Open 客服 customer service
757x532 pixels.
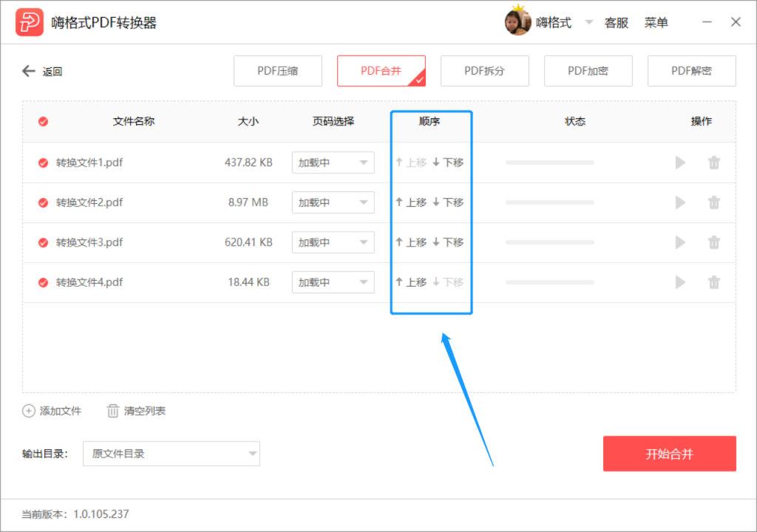pyautogui.click(x=617, y=23)
